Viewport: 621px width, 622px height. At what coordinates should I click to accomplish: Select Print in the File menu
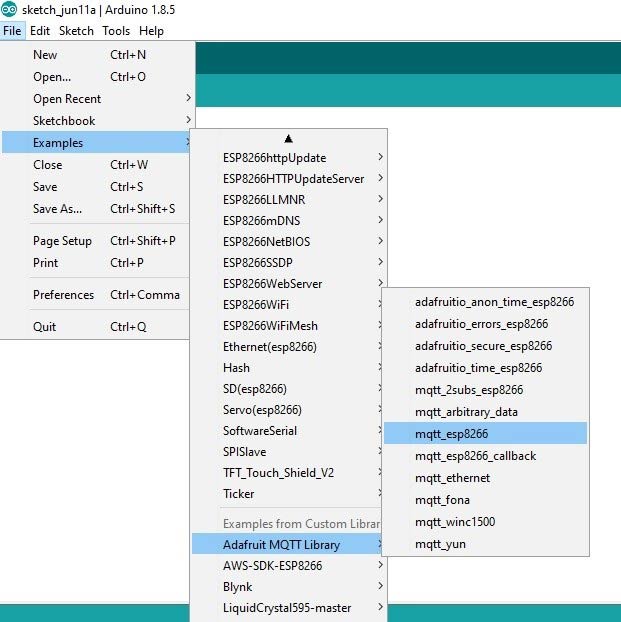pyautogui.click(x=95, y=263)
